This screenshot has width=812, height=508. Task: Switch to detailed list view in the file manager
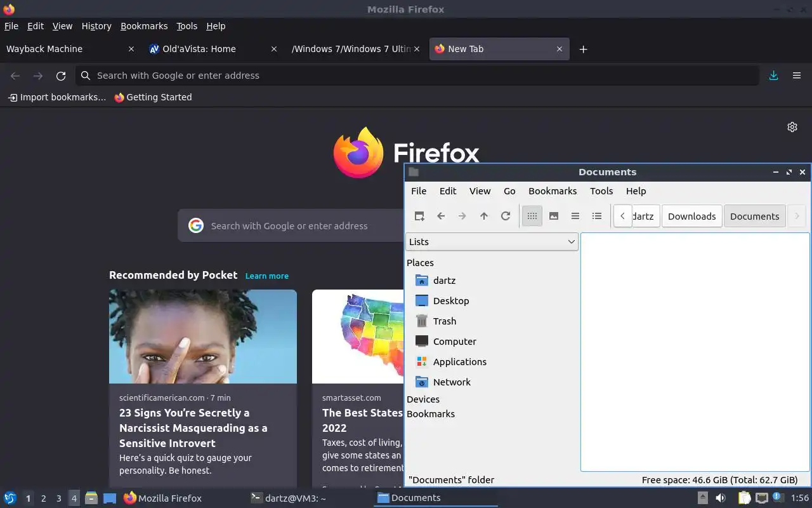click(597, 216)
